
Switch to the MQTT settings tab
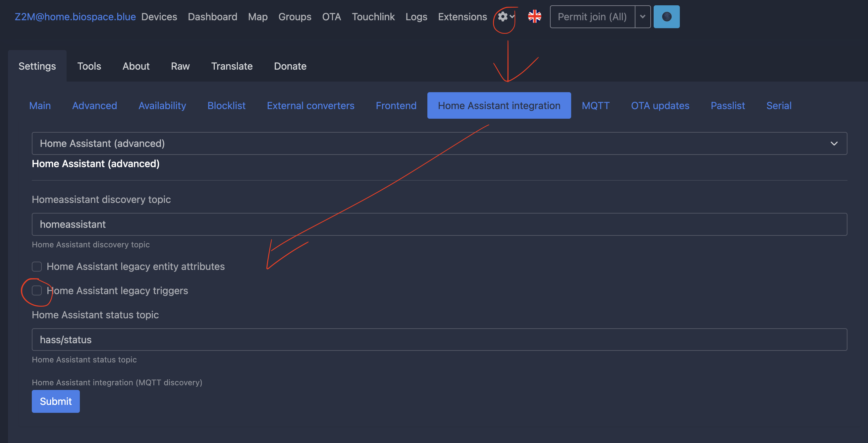[596, 105]
